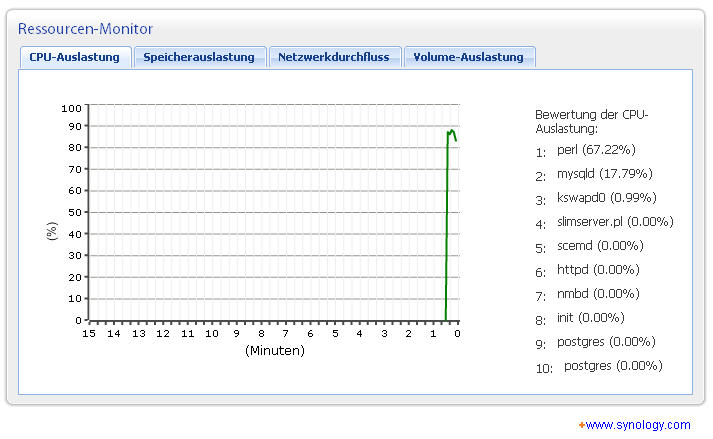Viewport: 713px width, 439px height.
Task: Open the www.synology.com link
Action: pos(637,425)
